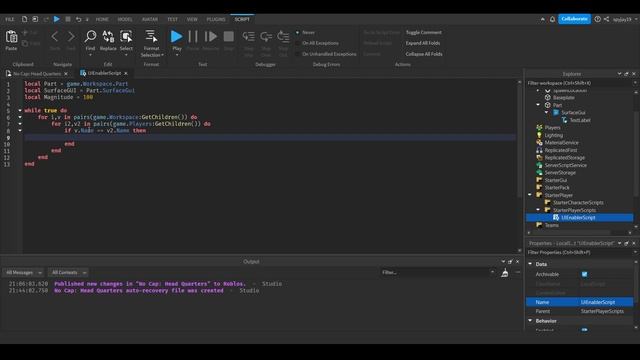Select ReplicatedStorage in Explorer tree
Image resolution: width=640 pixels, height=360 pixels.
coord(565,158)
